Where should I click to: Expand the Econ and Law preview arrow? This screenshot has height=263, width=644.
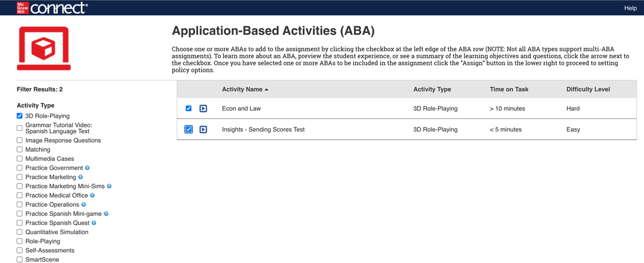pyautogui.click(x=203, y=108)
